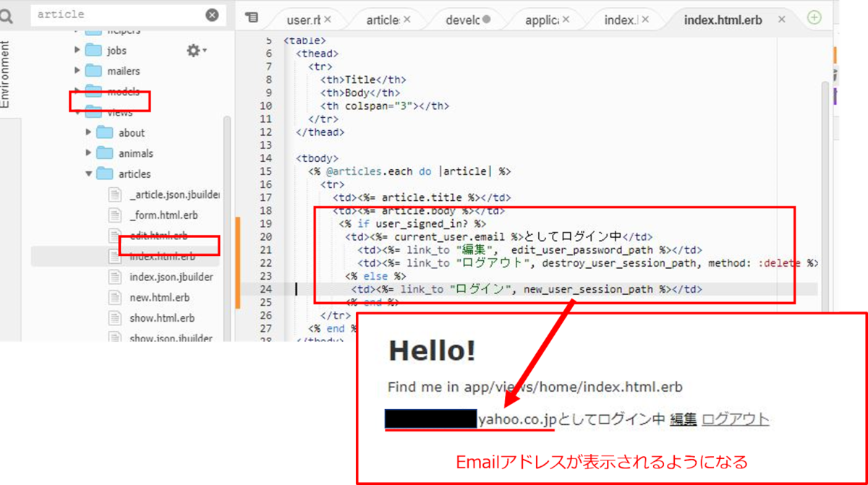Image resolution: width=868 pixels, height=485 pixels.
Task: Click the mailers folder icon
Action: [93, 71]
